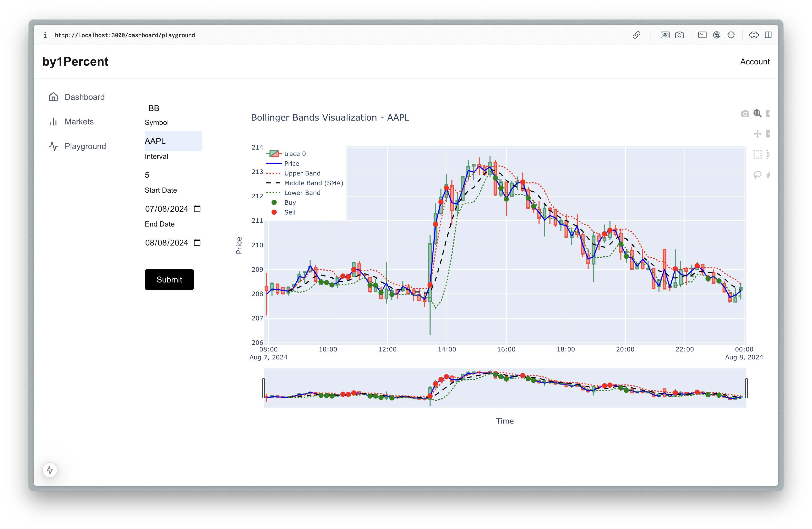Activate the Plotly pan arrows tool
812x529 pixels.
pos(757,134)
